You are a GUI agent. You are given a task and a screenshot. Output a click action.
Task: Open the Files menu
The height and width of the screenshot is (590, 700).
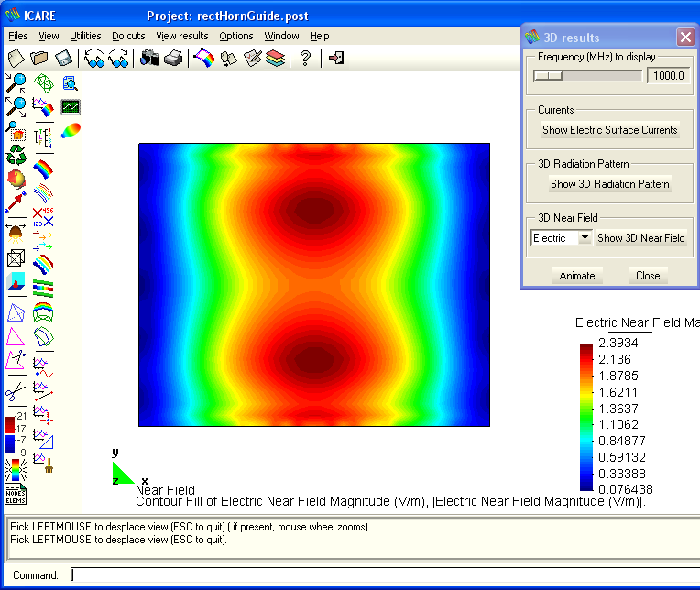point(18,36)
